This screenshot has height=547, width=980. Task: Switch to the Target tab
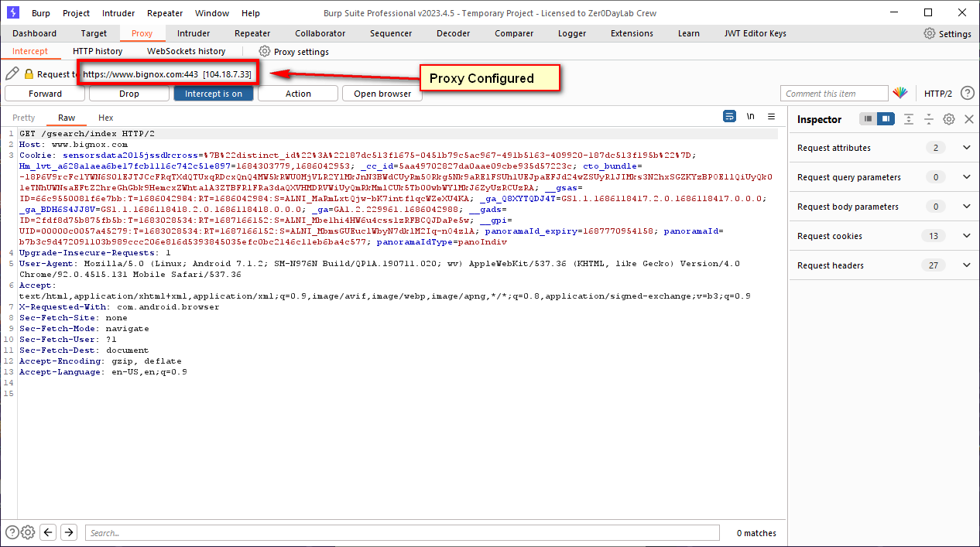(94, 33)
